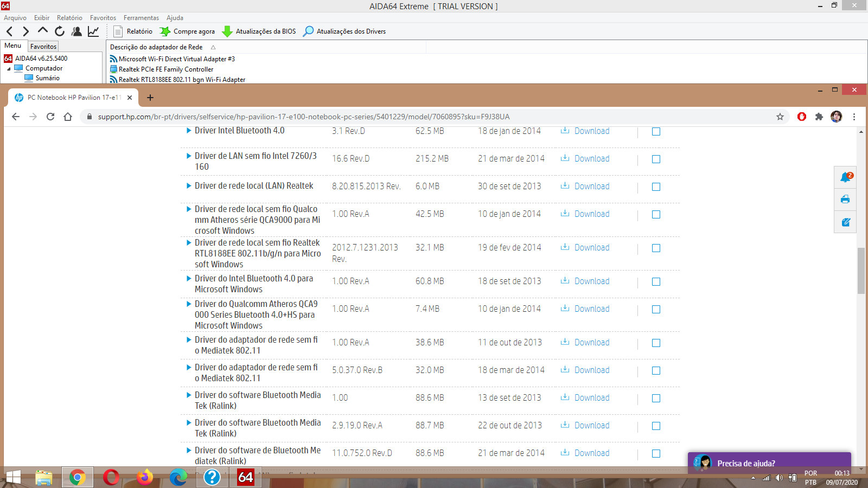Open the red Opera-style extension icon
The height and width of the screenshot is (488, 868).
[802, 117]
